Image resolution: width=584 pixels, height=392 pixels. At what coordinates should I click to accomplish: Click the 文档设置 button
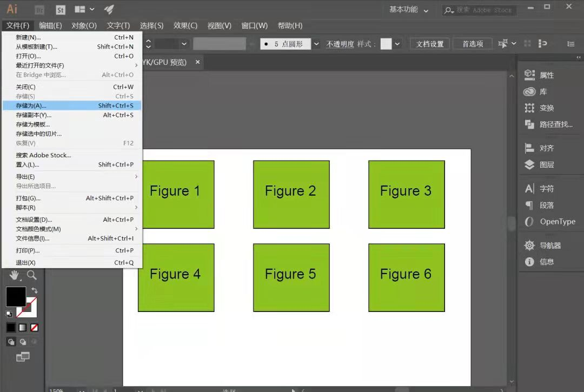(430, 44)
